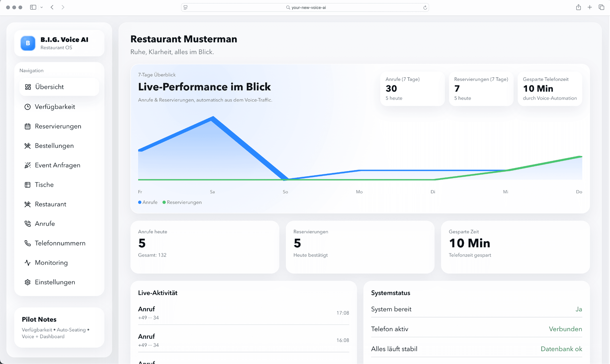Click the page reload button
This screenshot has width=610, height=364.
point(425,7)
